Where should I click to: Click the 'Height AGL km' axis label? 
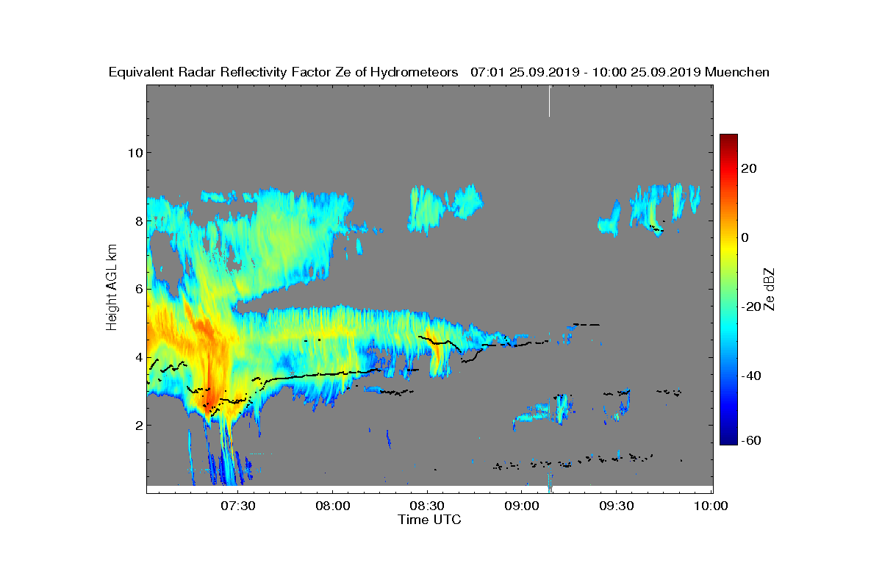[112, 288]
